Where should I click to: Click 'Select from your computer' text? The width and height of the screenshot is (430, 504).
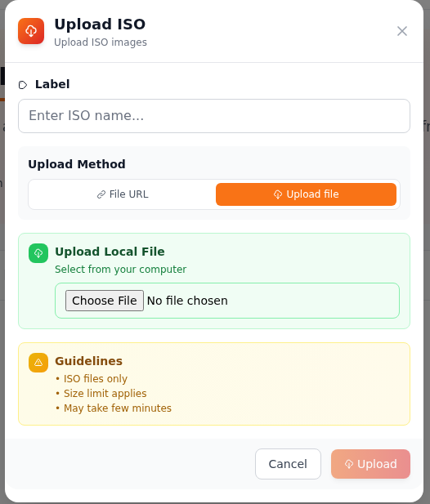click(x=121, y=269)
